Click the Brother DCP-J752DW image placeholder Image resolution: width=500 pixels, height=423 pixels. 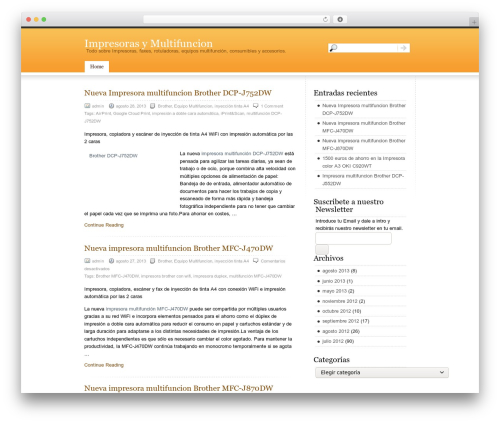[x=113, y=156]
